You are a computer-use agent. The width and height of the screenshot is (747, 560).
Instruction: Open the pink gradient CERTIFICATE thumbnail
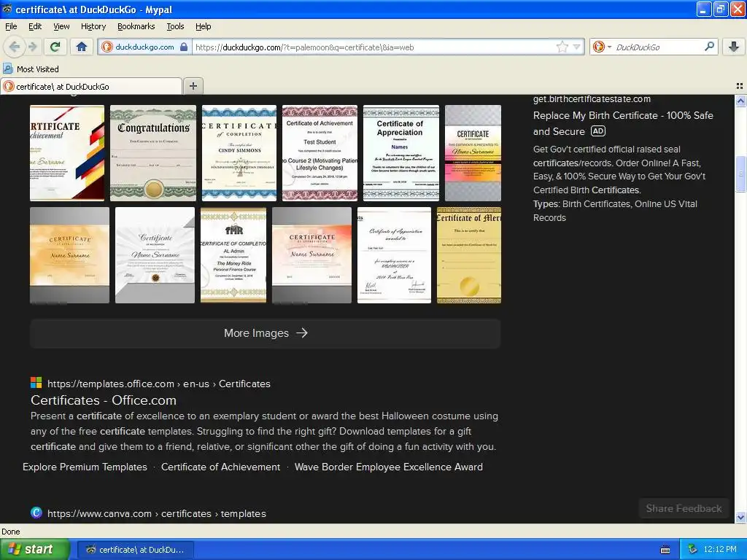[x=473, y=153]
